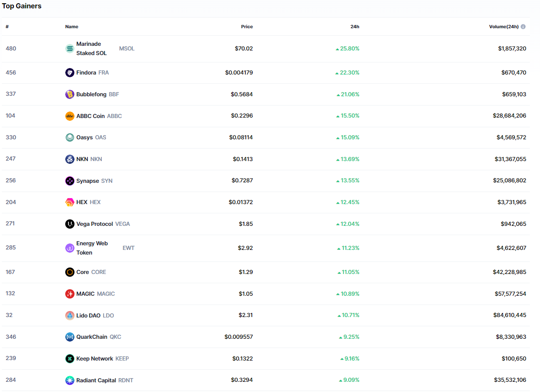Screen dimensions: 540x392
Task: Sort table by Price column header
Action: click(x=247, y=27)
